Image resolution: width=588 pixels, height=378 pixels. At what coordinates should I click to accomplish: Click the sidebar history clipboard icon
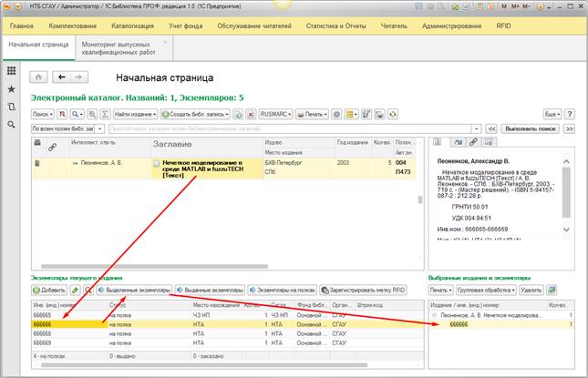click(11, 107)
